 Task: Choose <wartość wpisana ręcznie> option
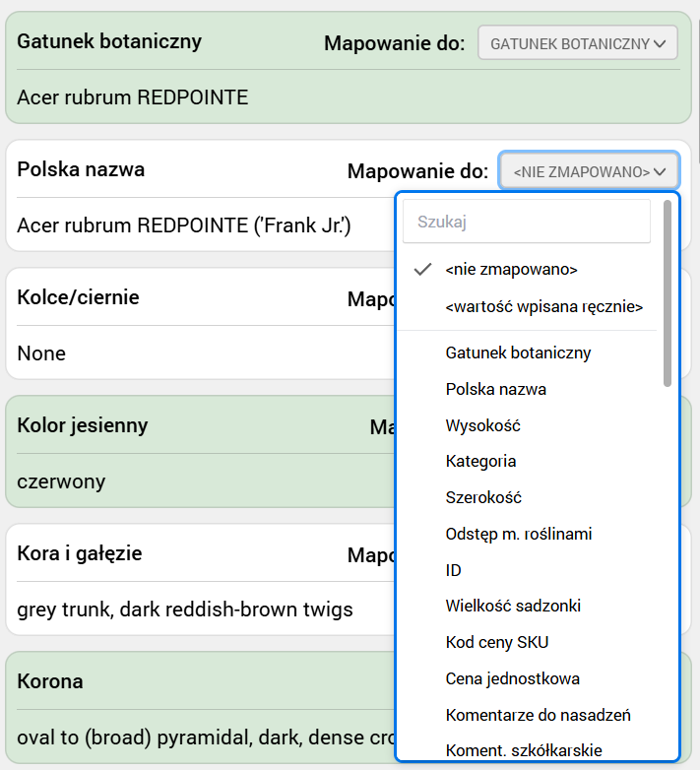coord(543,307)
